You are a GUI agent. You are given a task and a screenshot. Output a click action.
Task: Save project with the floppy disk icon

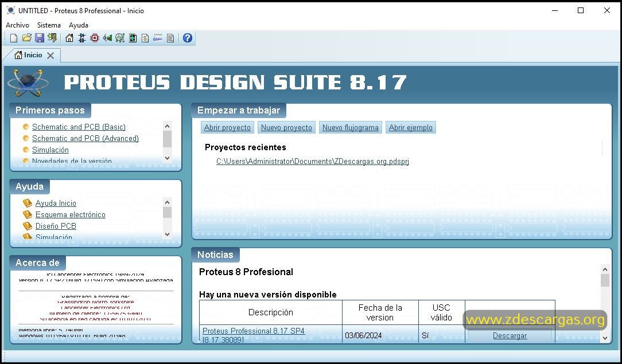pos(39,38)
